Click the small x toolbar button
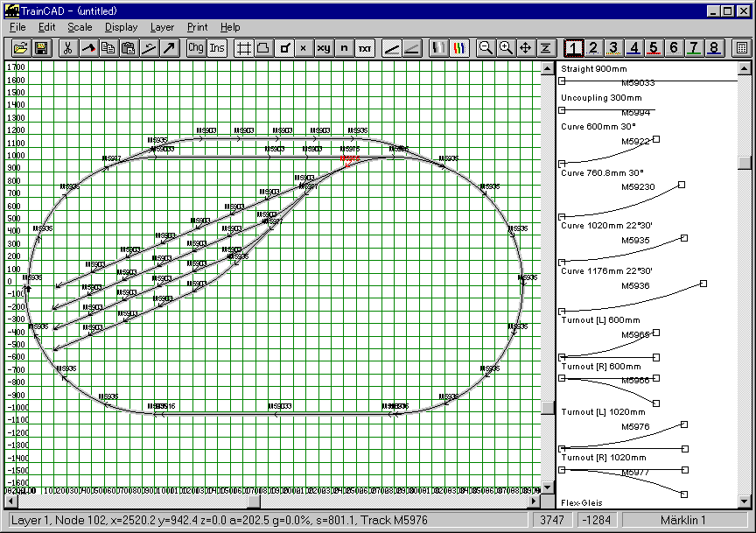 (304, 48)
